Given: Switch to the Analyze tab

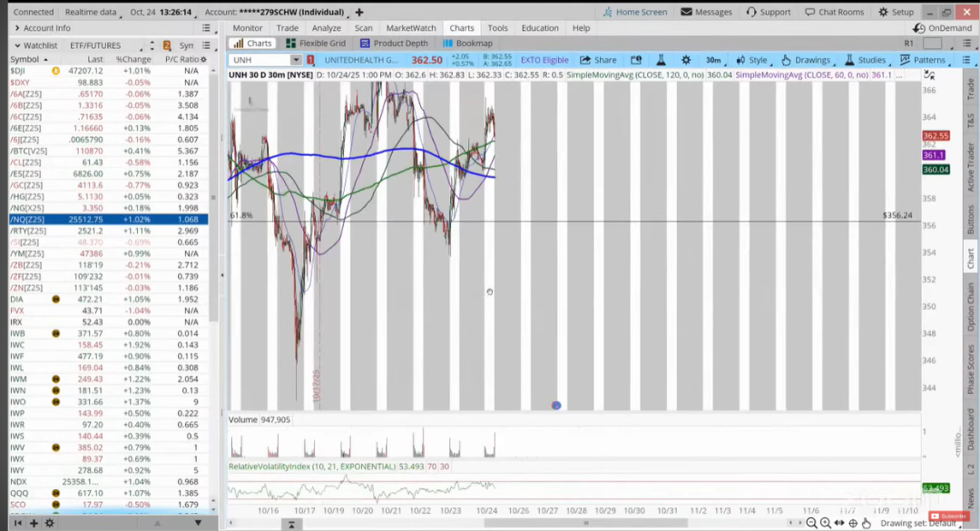Looking at the screenshot, I should click(327, 28).
